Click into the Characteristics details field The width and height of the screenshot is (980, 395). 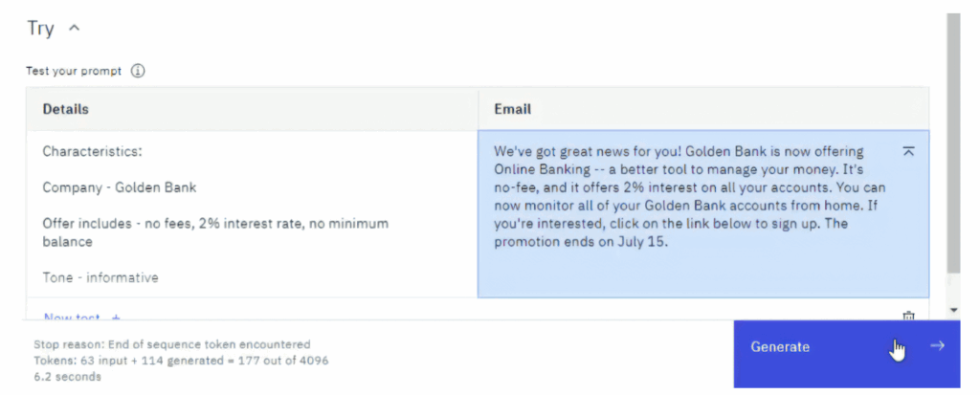tap(253, 213)
